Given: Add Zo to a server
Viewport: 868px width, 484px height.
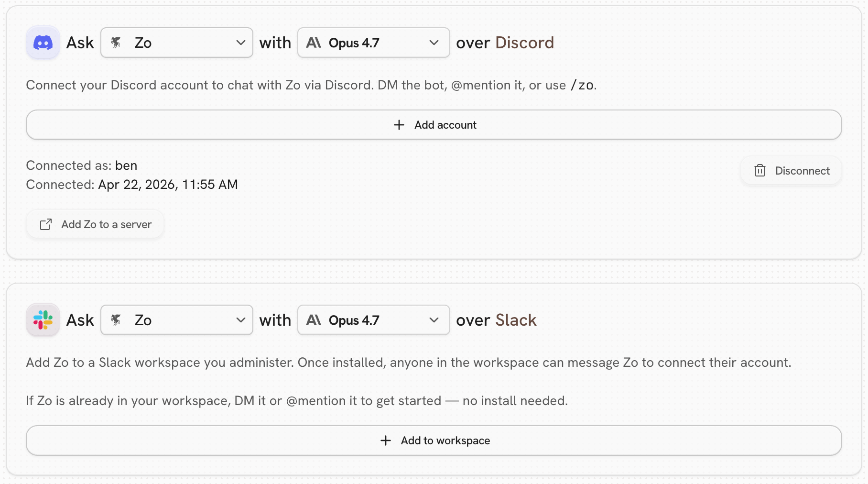Looking at the screenshot, I should 96,224.
